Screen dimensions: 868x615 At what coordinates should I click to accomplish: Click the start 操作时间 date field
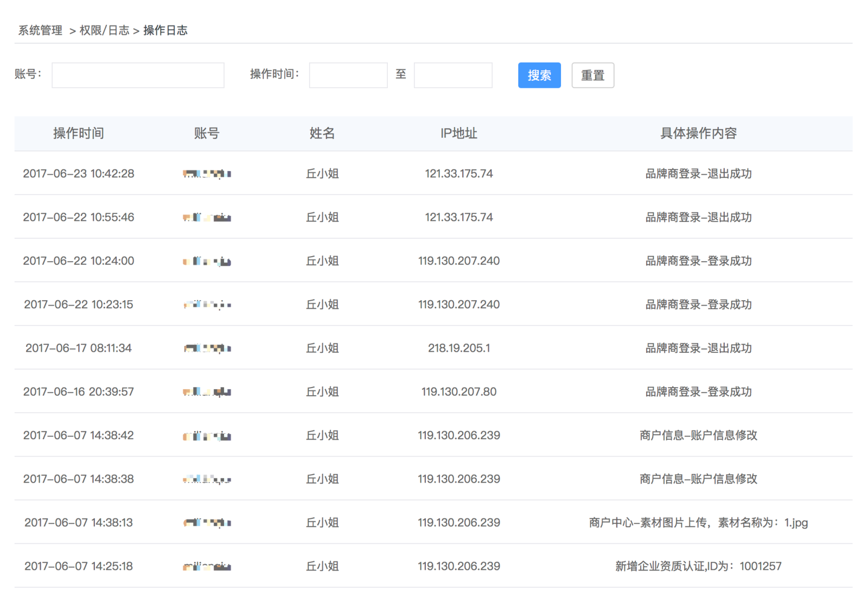[x=348, y=75]
